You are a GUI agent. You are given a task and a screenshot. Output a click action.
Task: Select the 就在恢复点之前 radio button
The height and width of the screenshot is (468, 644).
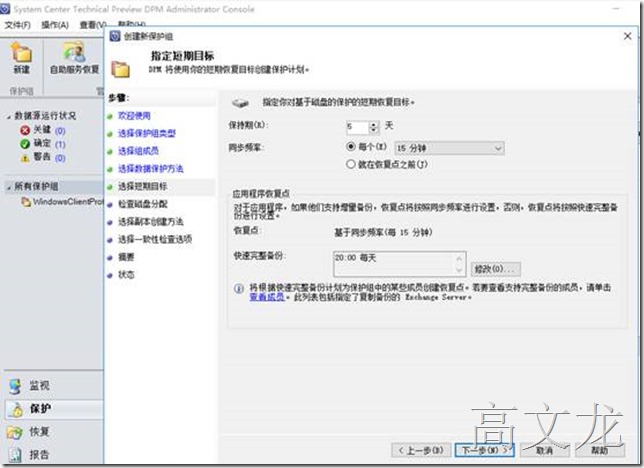[x=350, y=164]
